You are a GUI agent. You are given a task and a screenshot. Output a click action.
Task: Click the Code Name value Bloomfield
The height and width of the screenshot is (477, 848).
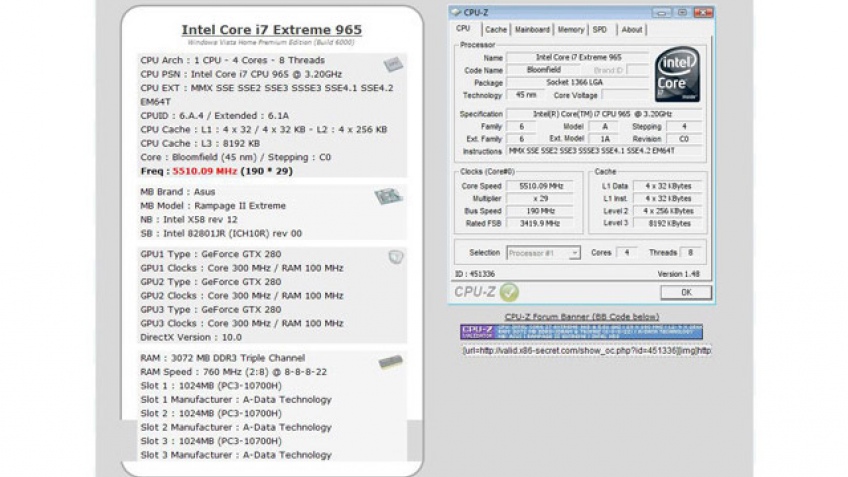(544, 70)
